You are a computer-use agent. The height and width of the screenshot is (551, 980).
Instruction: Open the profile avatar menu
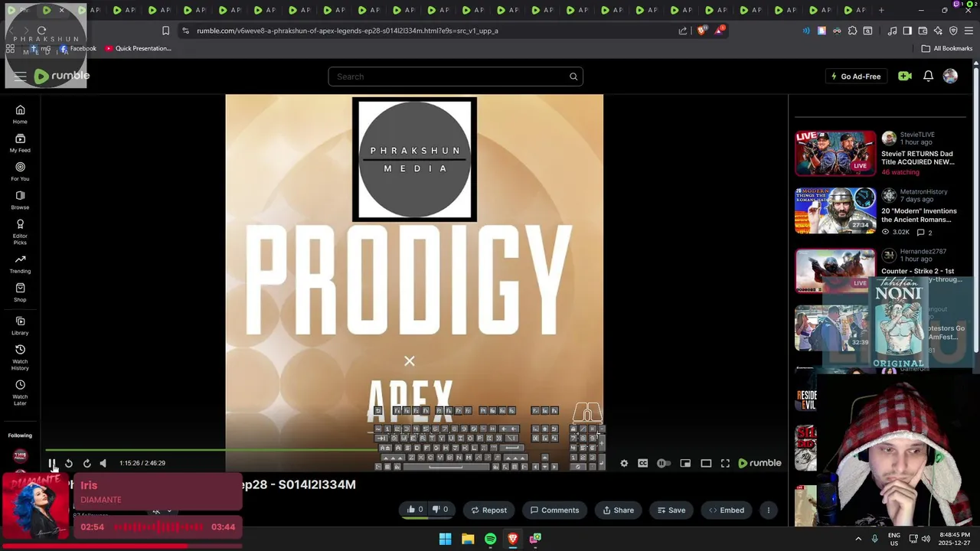[950, 77]
